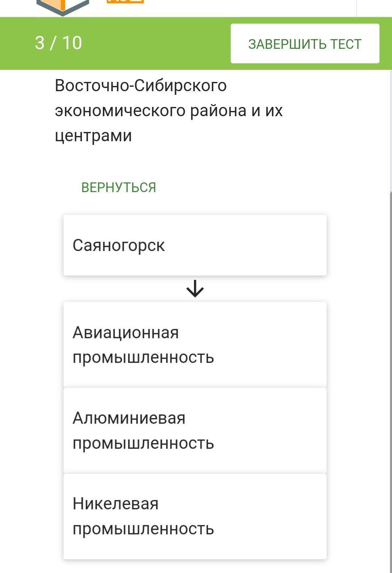
Task: Click the orange logo text badge
Action: 125,2
